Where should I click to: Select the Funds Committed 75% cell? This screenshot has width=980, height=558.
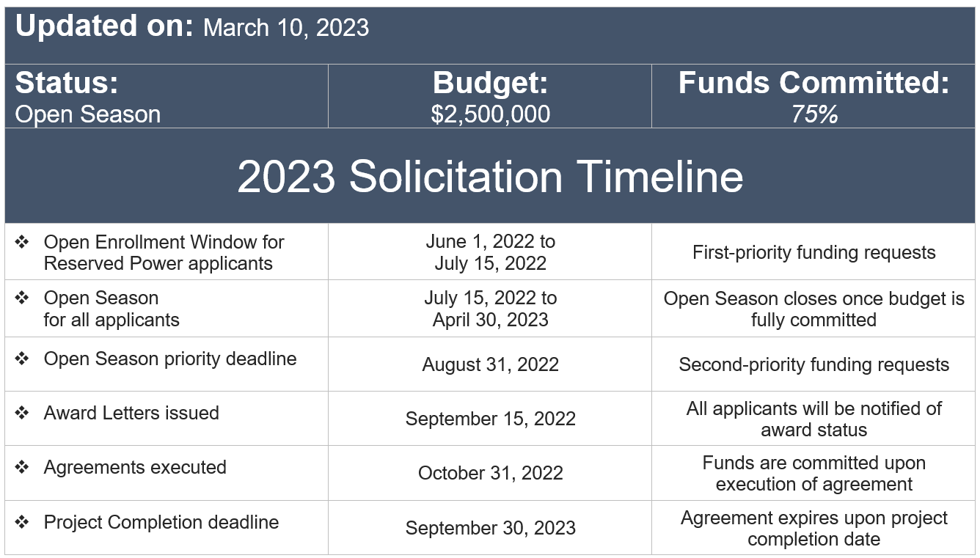[x=813, y=97]
